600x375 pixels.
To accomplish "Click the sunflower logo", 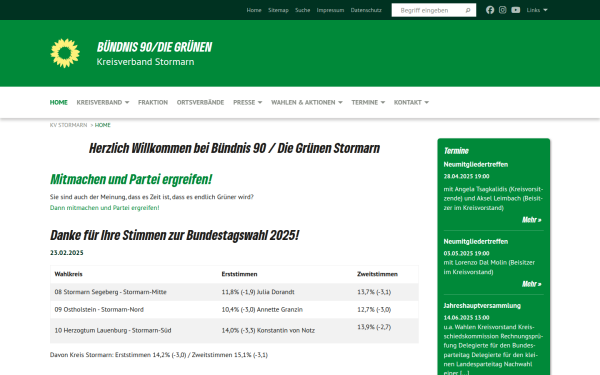I will 65,53.
